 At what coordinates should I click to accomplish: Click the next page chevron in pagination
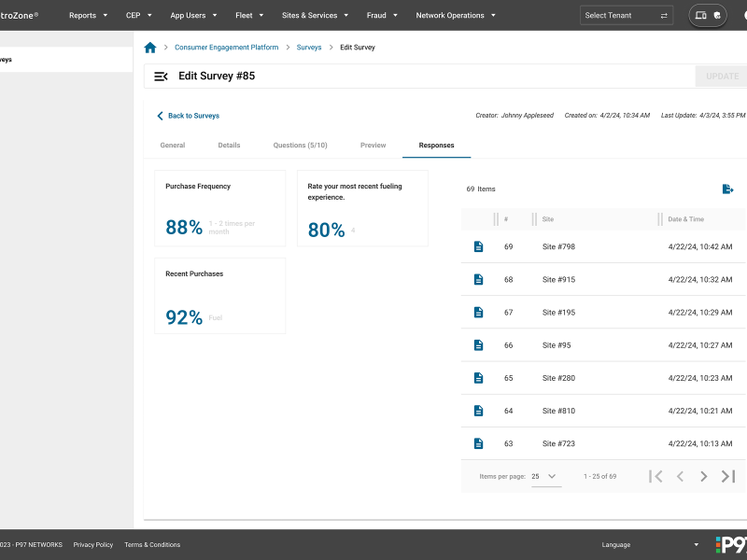coord(703,476)
